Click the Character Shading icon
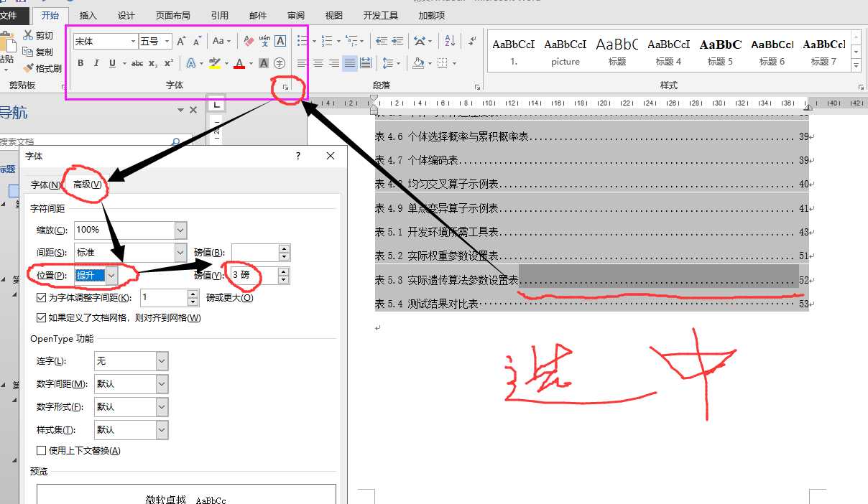The width and height of the screenshot is (868, 504). pos(264,64)
